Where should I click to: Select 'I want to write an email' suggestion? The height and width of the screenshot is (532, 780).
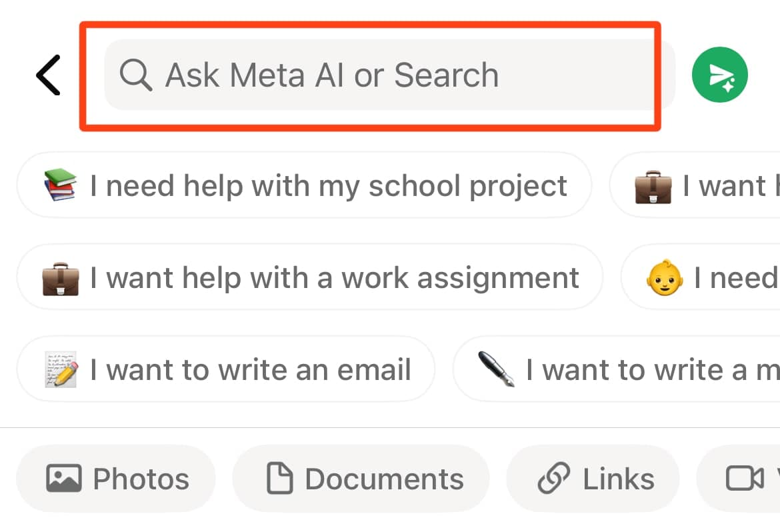(227, 369)
